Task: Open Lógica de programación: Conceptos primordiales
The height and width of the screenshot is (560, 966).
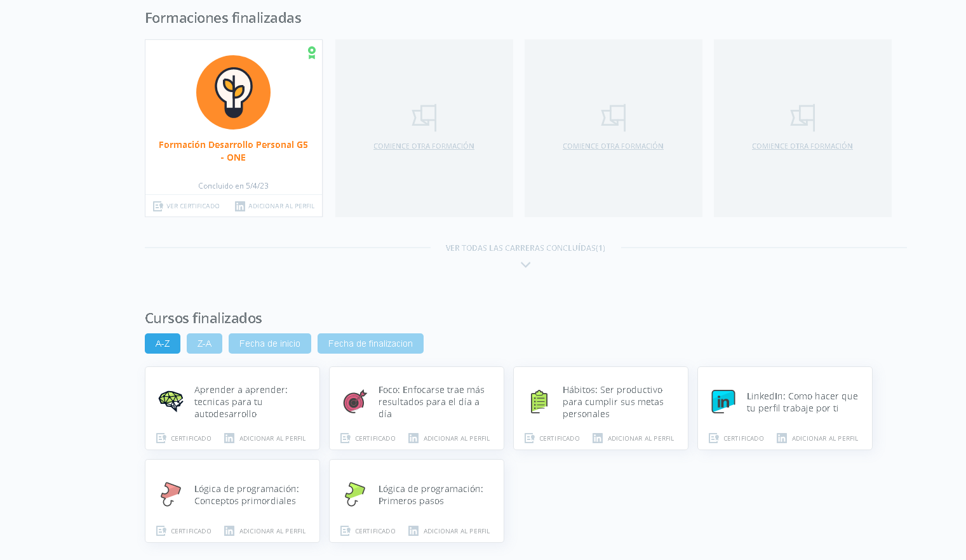Action: pyautogui.click(x=246, y=495)
